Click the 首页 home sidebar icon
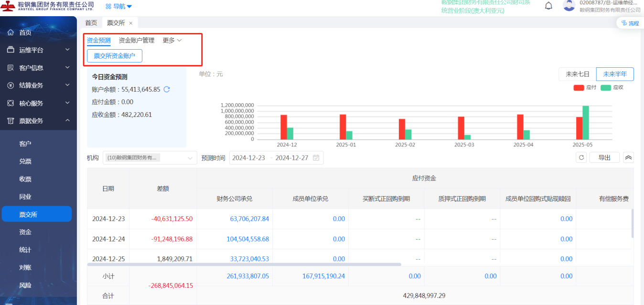Screen dimensions: 644x305 tap(11, 32)
